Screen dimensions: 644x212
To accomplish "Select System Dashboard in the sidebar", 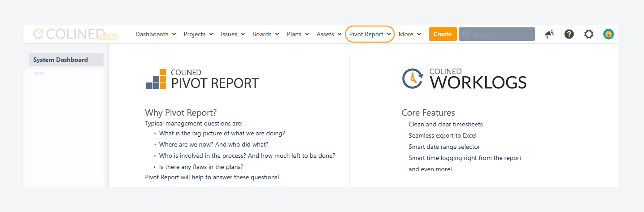I will click(x=66, y=60).
